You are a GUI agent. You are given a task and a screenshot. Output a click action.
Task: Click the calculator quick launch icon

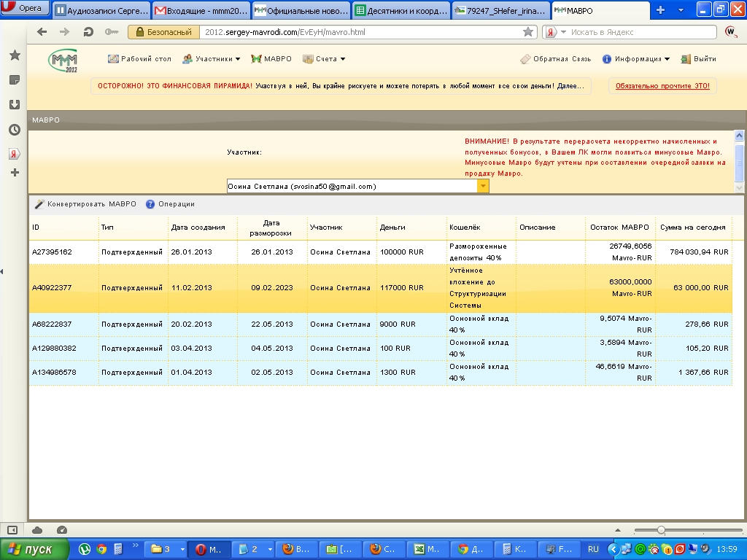(118, 549)
